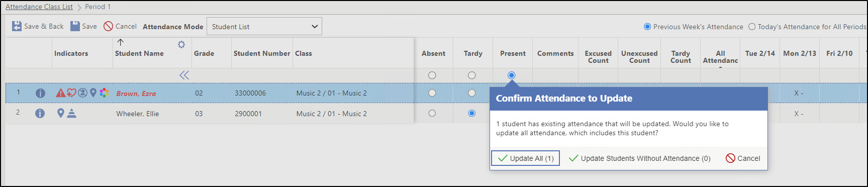This screenshot has height=187, width=868.
Task: Open the info icon for Ellie Wheeler
Action: [40, 114]
